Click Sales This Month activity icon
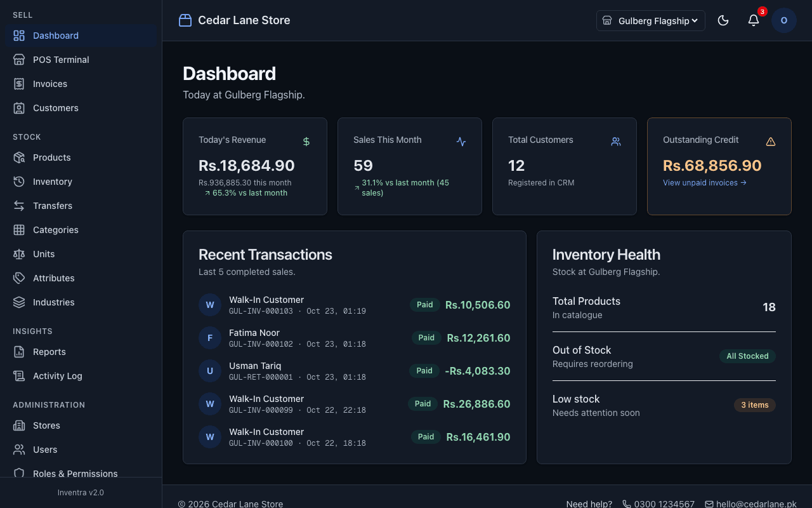 click(x=461, y=142)
